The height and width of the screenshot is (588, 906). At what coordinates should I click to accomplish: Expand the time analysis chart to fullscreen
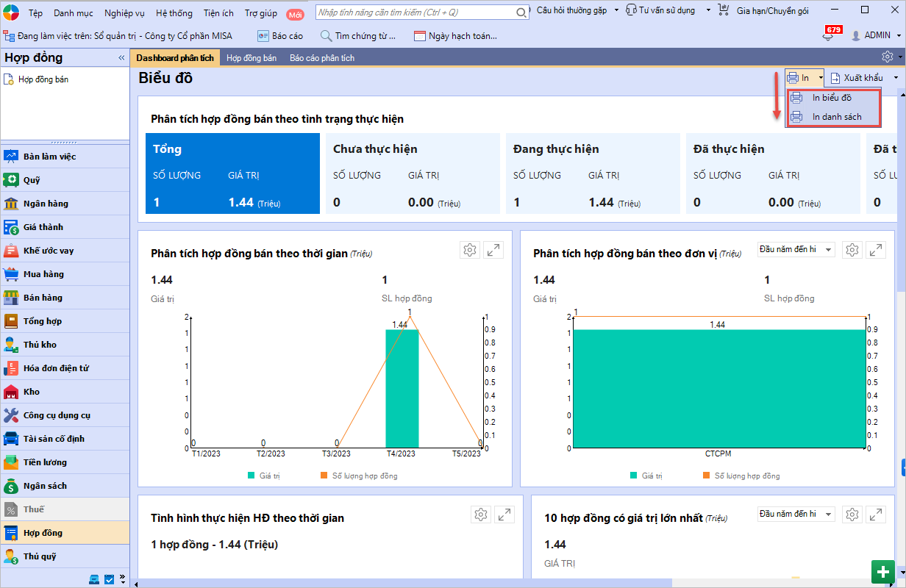pos(493,250)
